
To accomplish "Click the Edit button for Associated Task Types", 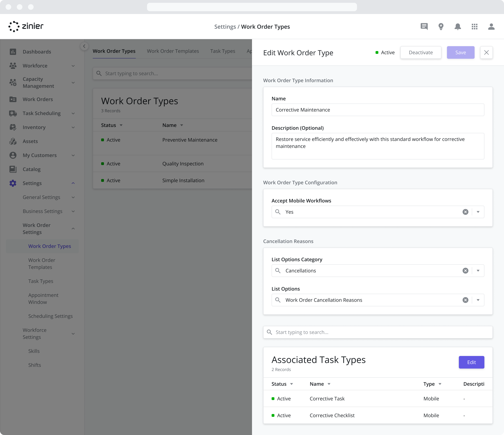I will pos(471,362).
